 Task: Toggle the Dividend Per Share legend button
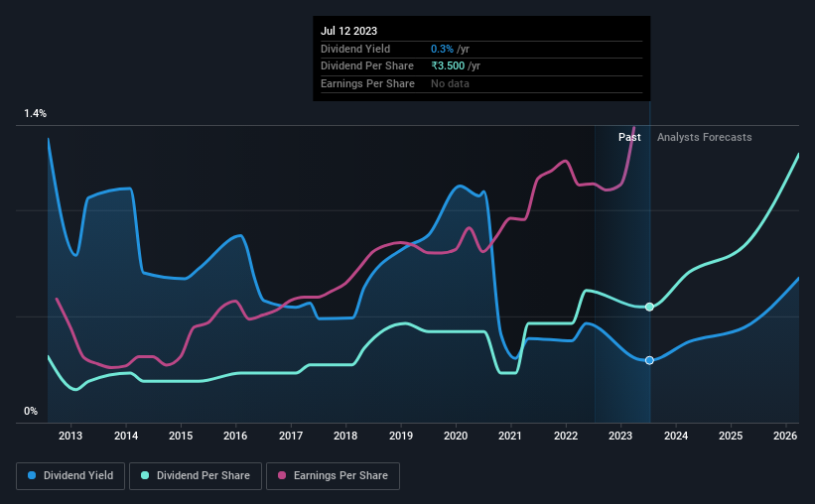point(196,476)
